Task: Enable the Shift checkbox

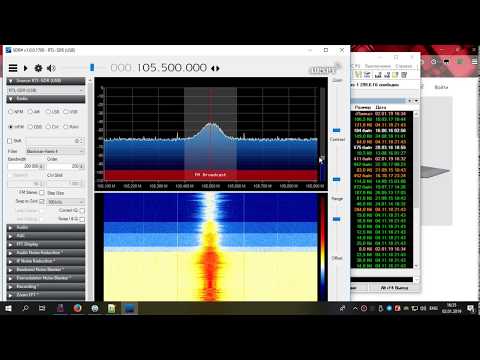Action: click(10, 141)
